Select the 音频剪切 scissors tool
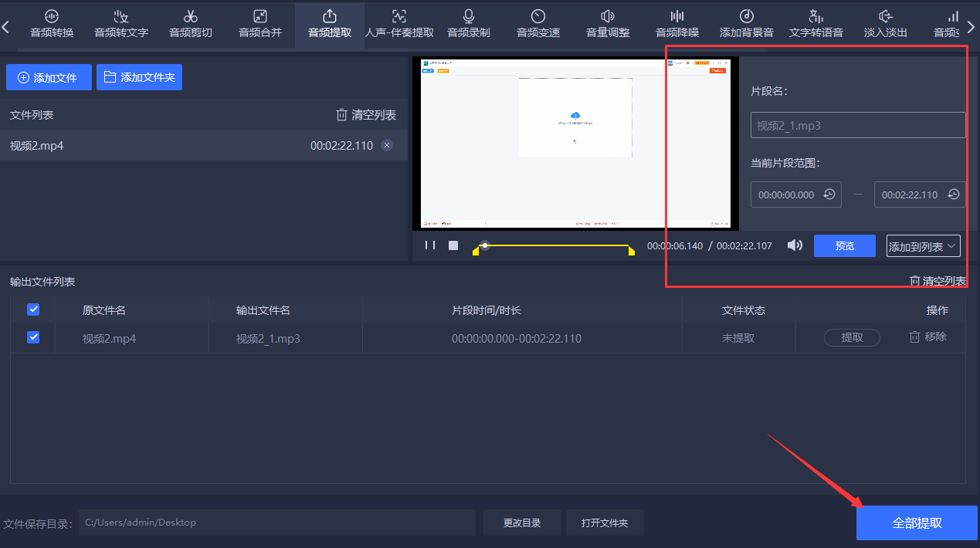 (191, 24)
